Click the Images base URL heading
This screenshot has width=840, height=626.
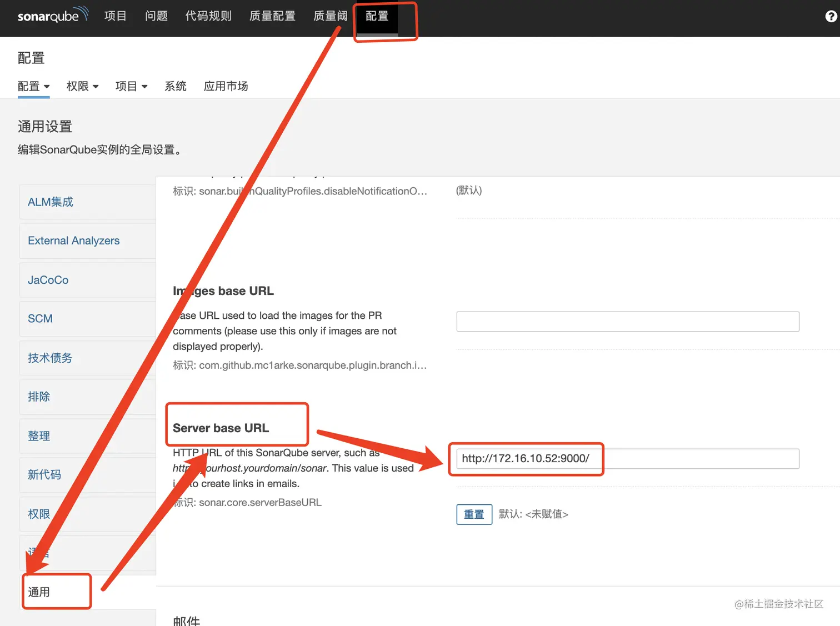point(223,291)
